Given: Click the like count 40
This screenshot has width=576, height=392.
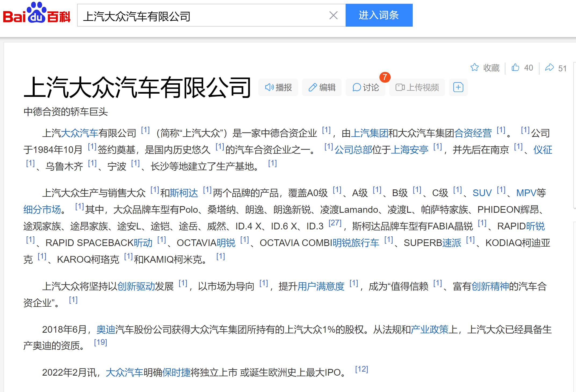Looking at the screenshot, I should [528, 68].
